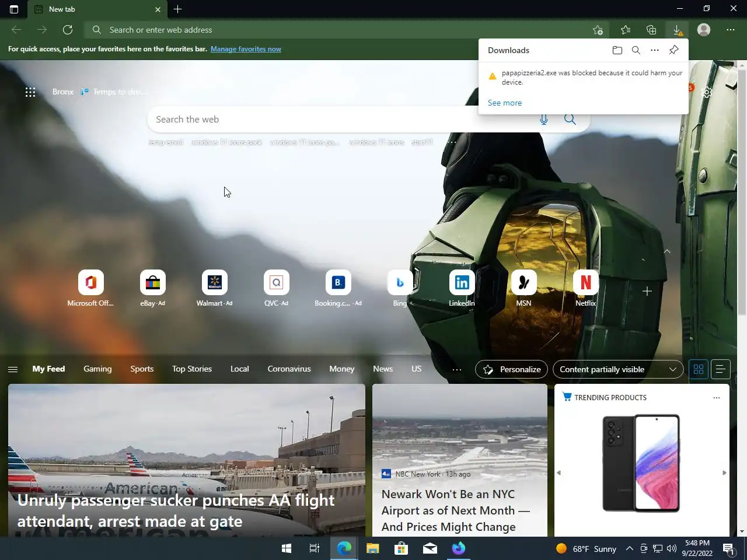Open the user profile avatar
The height and width of the screenshot is (560, 747).
coord(704,30)
